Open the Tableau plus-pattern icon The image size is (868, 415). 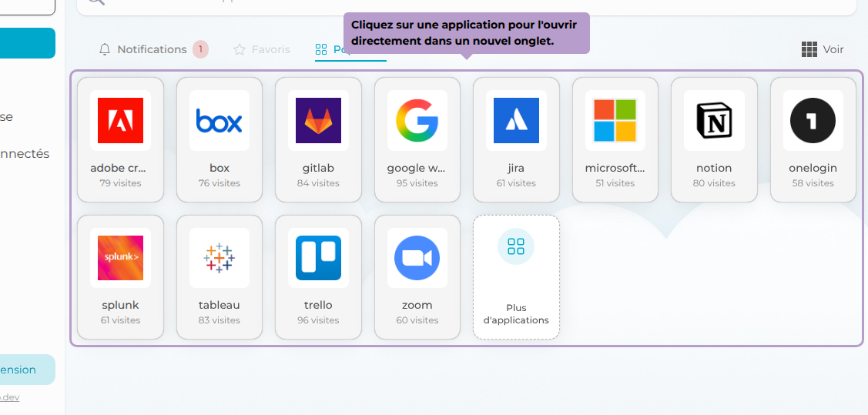220,258
